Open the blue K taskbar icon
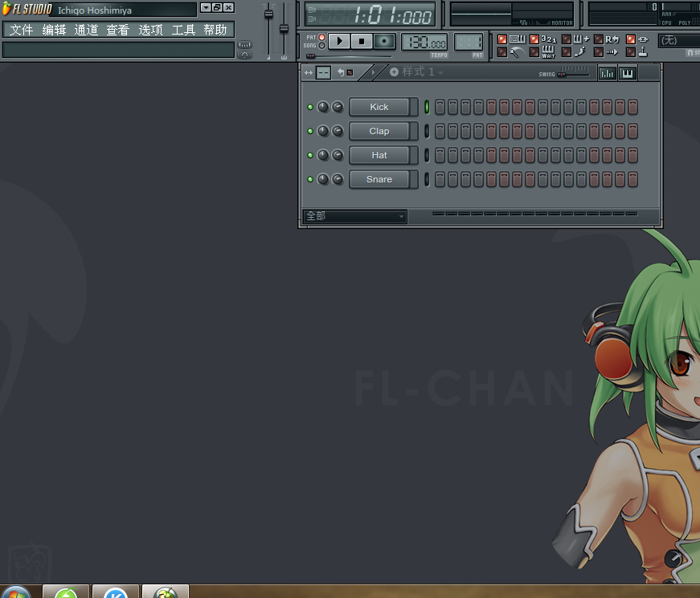Viewport: 700px width, 598px height. point(116,592)
